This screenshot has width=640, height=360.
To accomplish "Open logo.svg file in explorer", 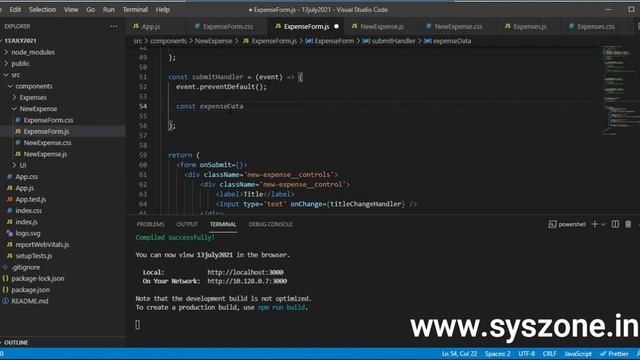I will point(28,233).
